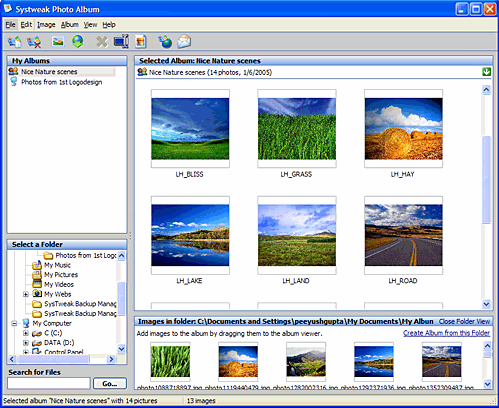
Task: Click the email envelope toolbar icon
Action: click(x=184, y=42)
